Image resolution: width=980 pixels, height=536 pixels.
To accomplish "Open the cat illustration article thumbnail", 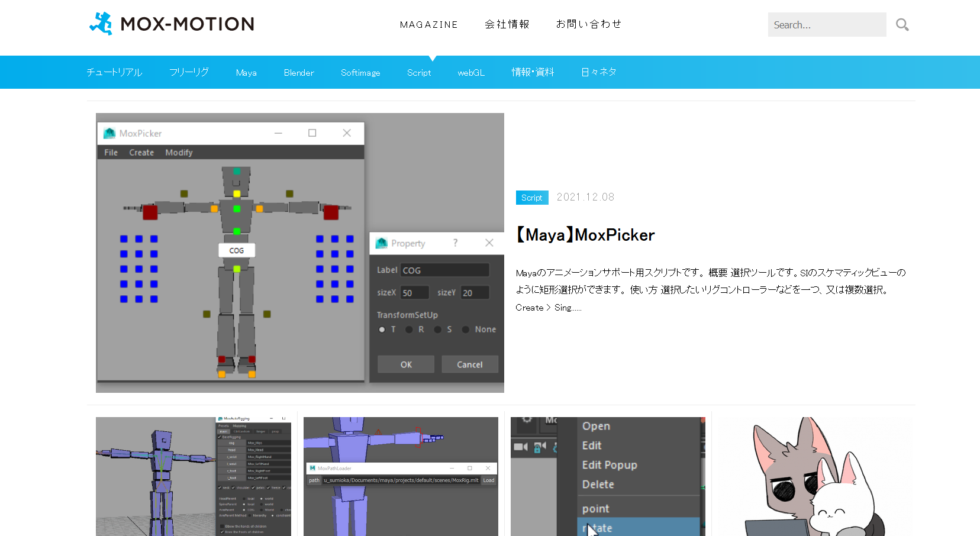I will click(x=815, y=476).
